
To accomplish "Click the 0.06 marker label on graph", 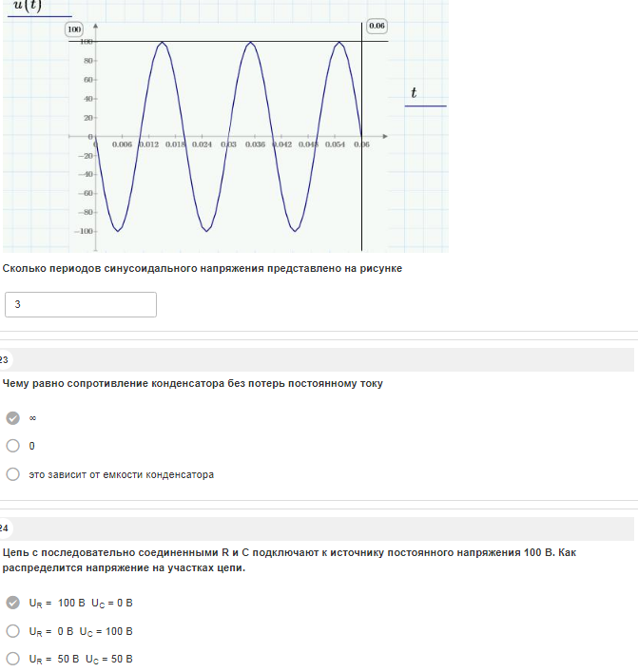I will pos(377,27).
